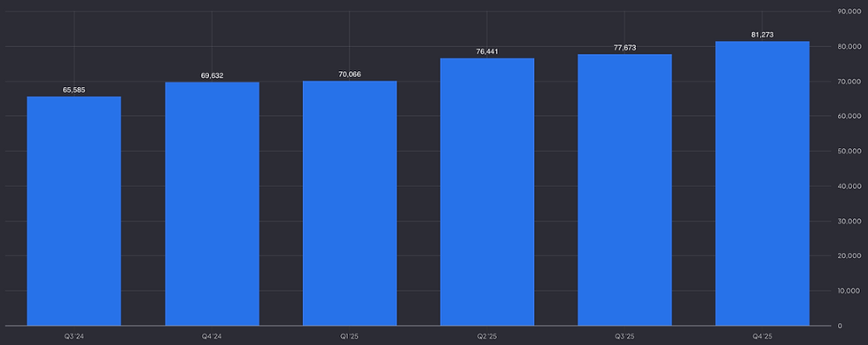Click the Q3 '24 axis label
The image size is (868, 345).
74,336
